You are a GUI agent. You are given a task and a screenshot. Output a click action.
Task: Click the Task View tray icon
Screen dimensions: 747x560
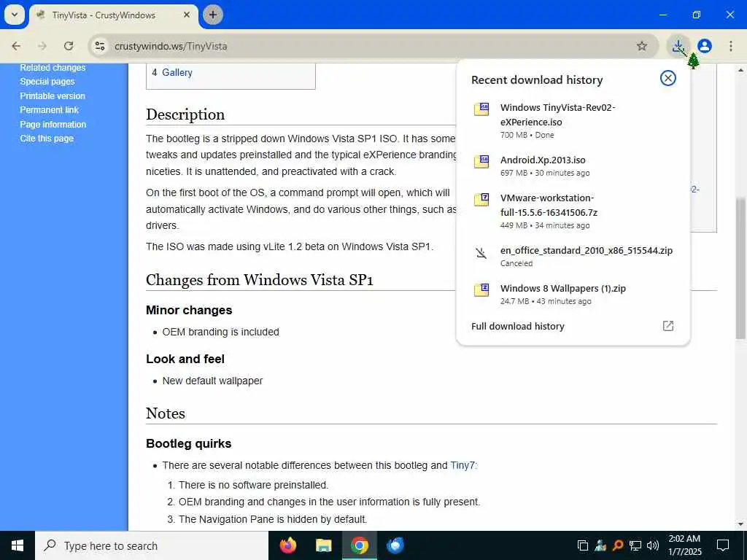[x=583, y=545]
